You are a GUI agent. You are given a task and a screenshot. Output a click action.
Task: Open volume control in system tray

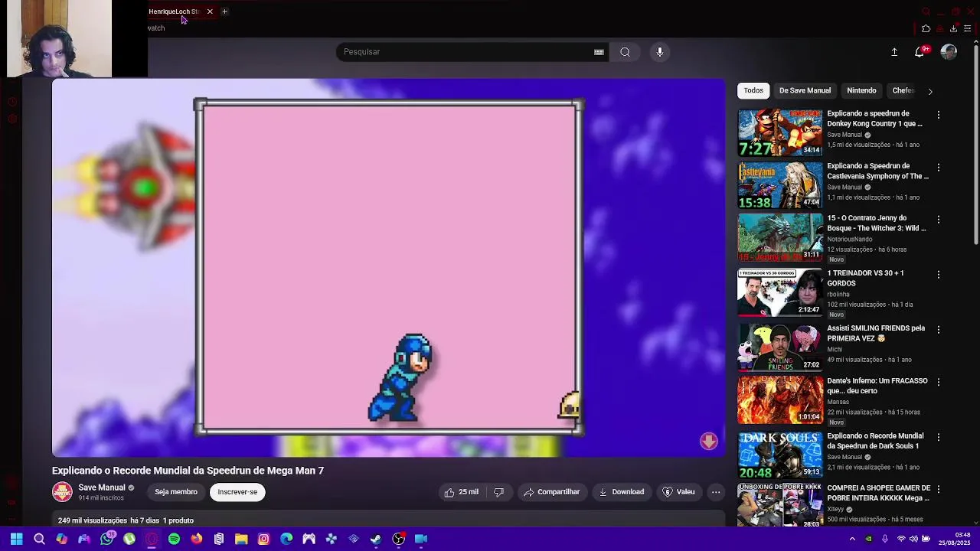tap(913, 539)
